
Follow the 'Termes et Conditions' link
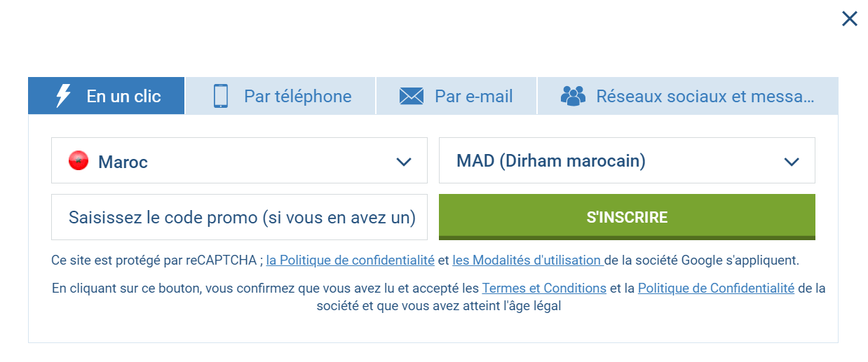click(544, 288)
